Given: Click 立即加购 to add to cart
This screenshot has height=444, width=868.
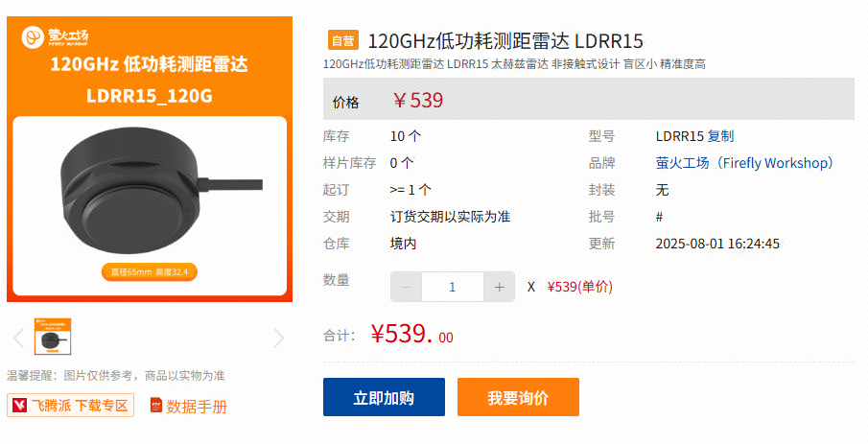Looking at the screenshot, I should (385, 397).
